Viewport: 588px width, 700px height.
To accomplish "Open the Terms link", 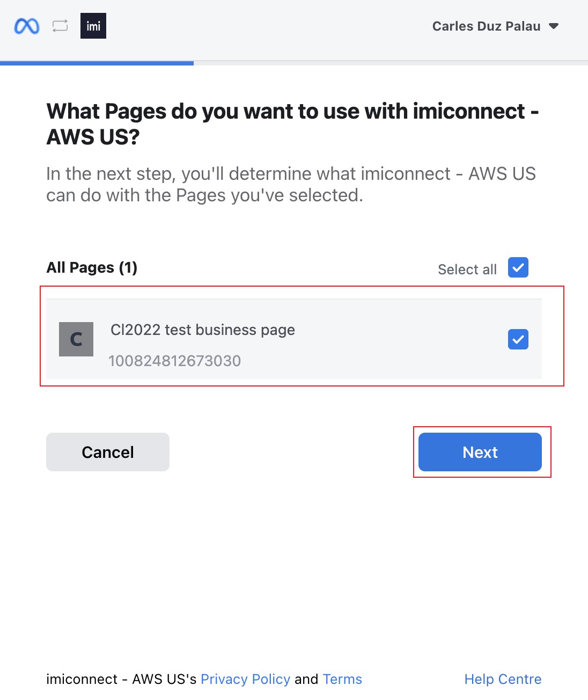I will (x=342, y=679).
